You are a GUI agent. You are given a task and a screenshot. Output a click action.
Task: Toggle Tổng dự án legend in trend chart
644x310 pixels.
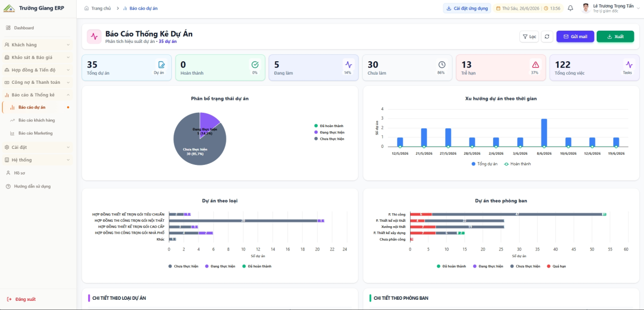(x=485, y=164)
